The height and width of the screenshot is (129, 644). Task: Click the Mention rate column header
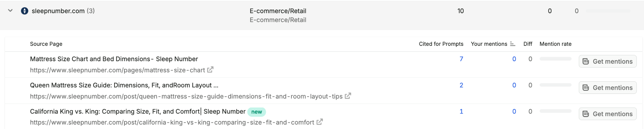[555, 44]
